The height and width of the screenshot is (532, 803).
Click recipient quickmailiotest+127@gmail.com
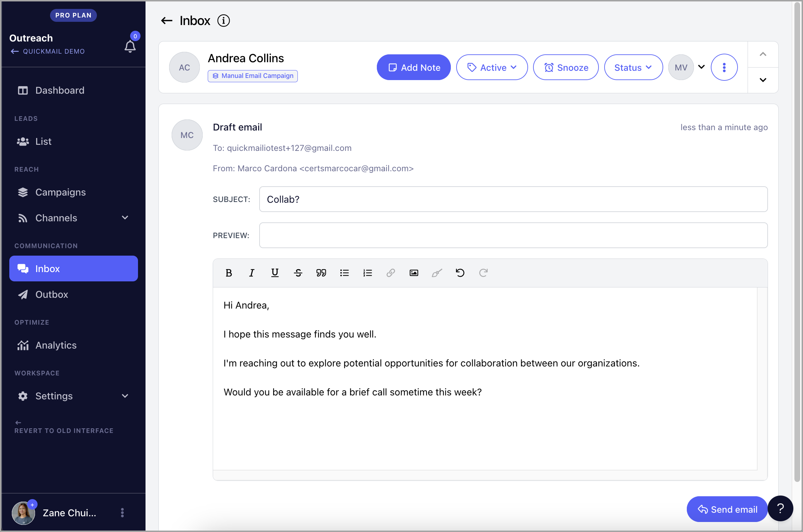[289, 148]
